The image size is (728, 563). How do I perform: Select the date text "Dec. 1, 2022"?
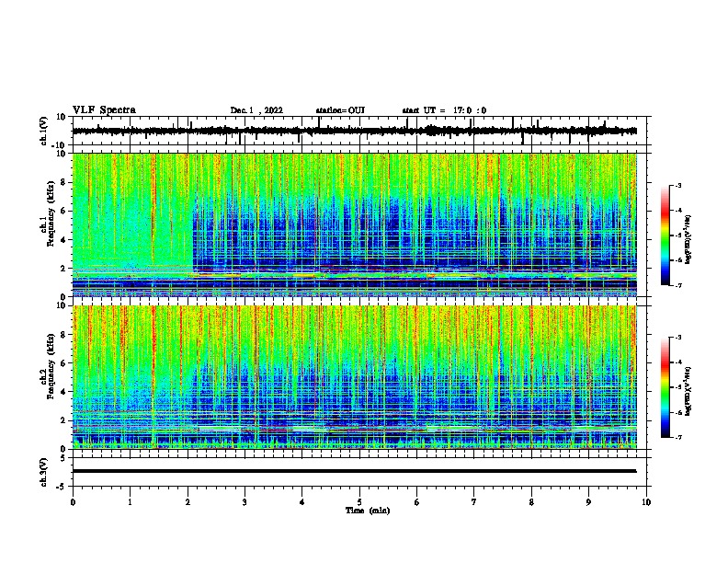pyautogui.click(x=256, y=110)
